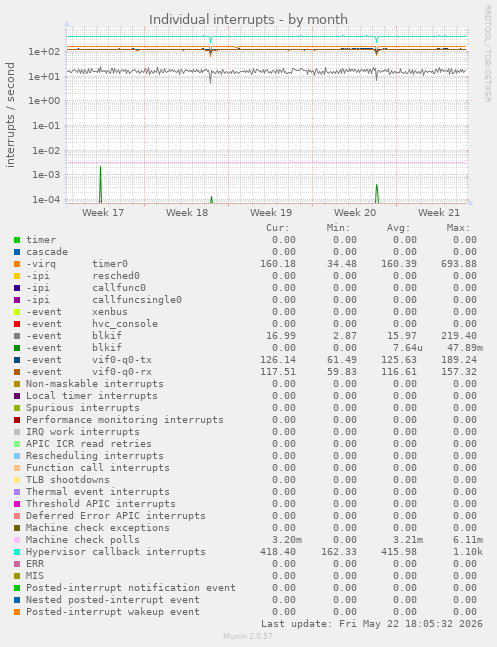
Task: Click the TLB shootdowns legend label
Action: 68,479
